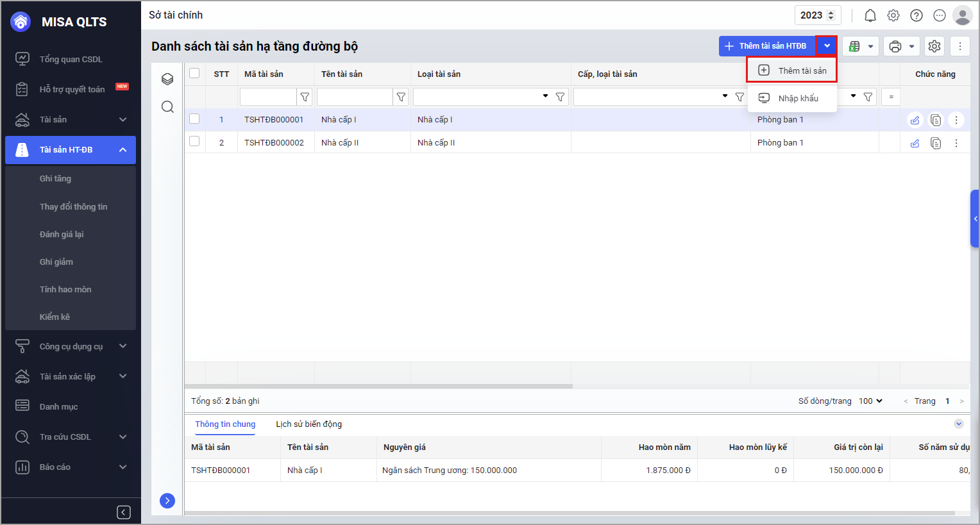Switch to the Lịch sử biến động tab
The width and height of the screenshot is (980, 525).
308,424
